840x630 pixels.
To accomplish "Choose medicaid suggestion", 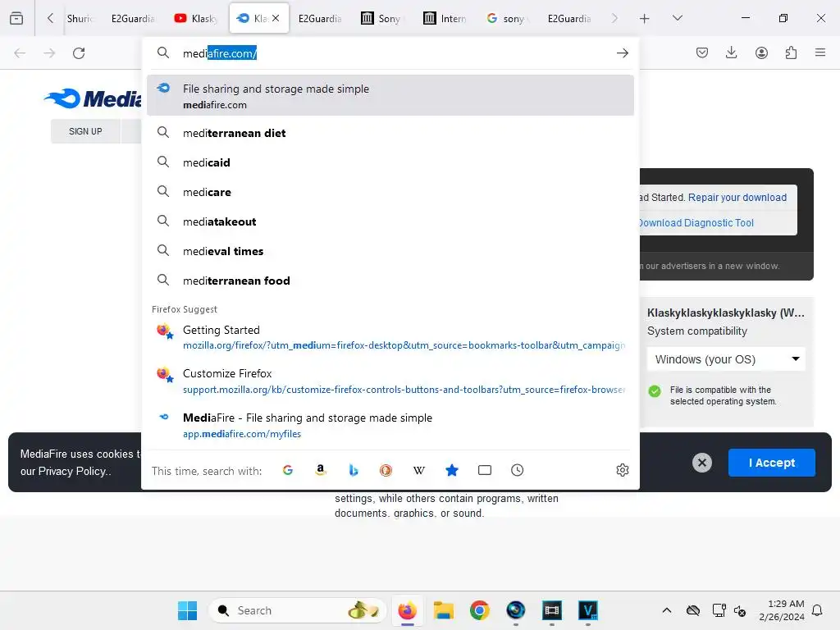I will [390, 162].
